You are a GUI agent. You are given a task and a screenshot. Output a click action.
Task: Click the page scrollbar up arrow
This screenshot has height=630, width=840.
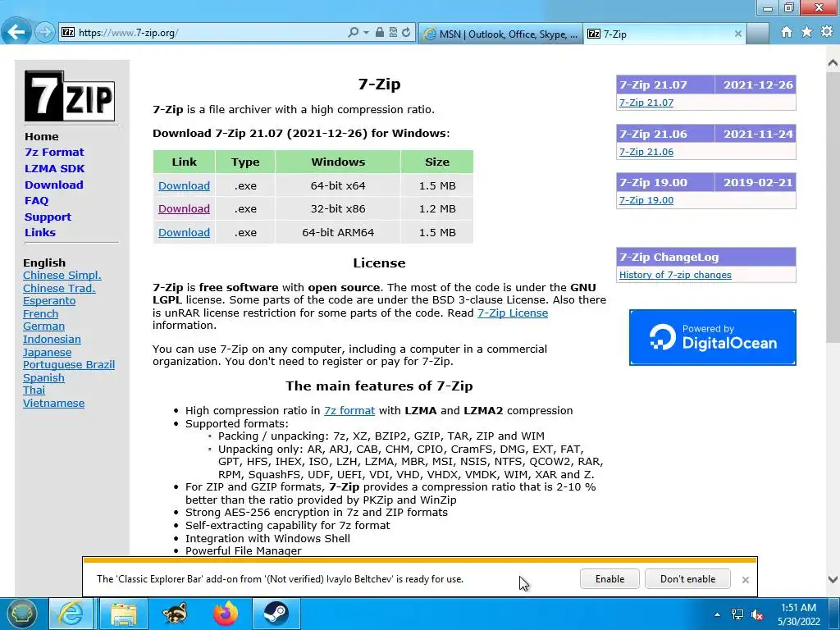click(x=833, y=63)
